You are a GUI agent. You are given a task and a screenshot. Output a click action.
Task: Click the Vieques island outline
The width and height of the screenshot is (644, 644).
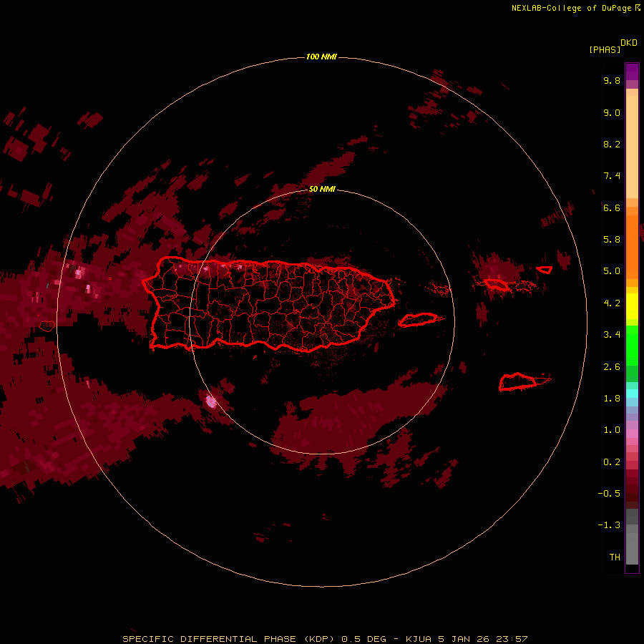tap(417, 320)
